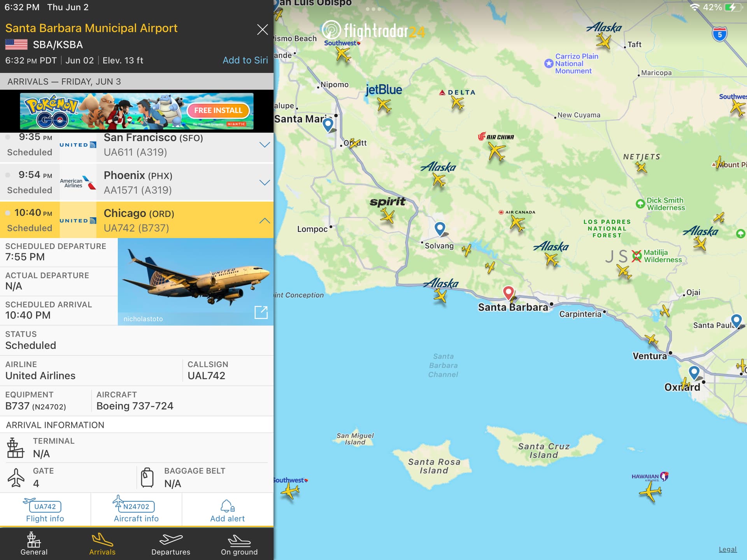This screenshot has height=560, width=747.
Task: Open the On ground tab
Action: [x=239, y=544]
